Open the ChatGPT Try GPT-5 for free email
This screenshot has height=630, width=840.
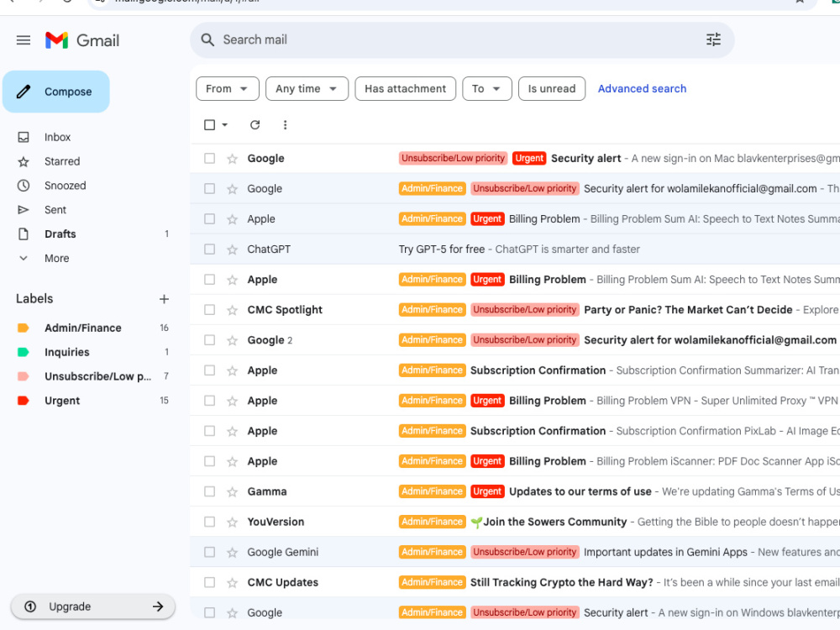pyautogui.click(x=515, y=249)
